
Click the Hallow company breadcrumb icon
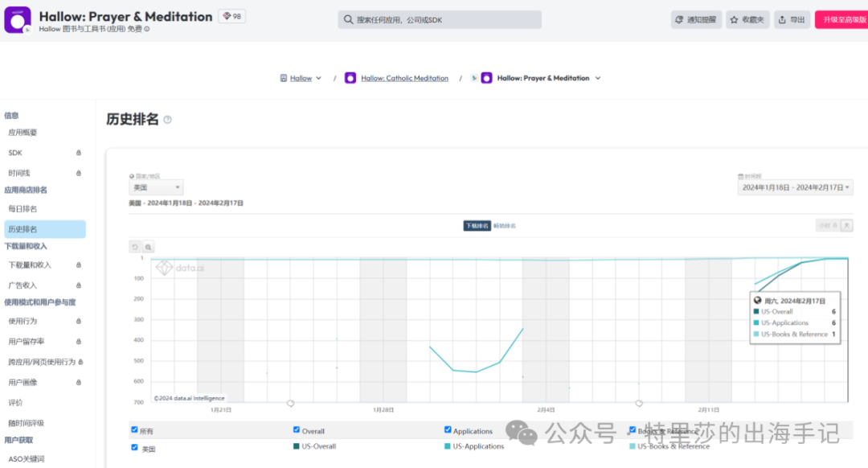[284, 78]
